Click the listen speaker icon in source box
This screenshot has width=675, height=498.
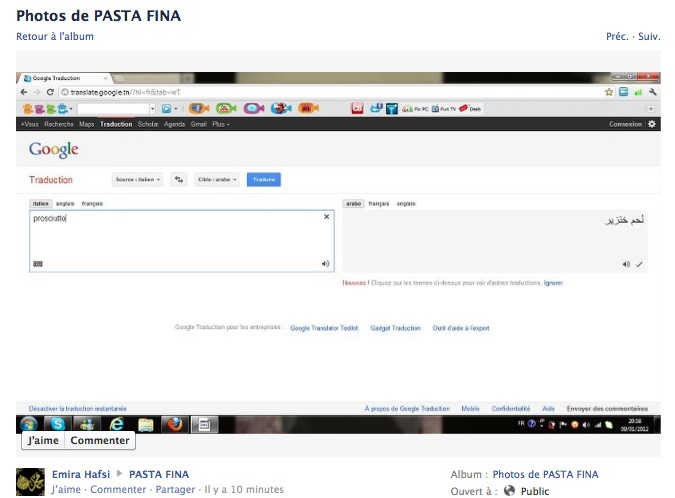click(x=325, y=264)
